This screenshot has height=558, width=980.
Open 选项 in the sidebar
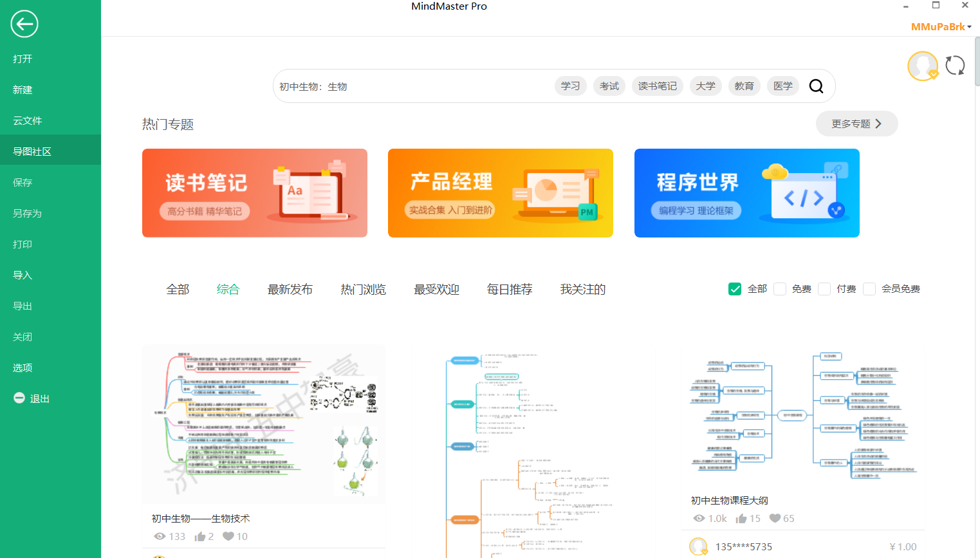(x=50, y=367)
